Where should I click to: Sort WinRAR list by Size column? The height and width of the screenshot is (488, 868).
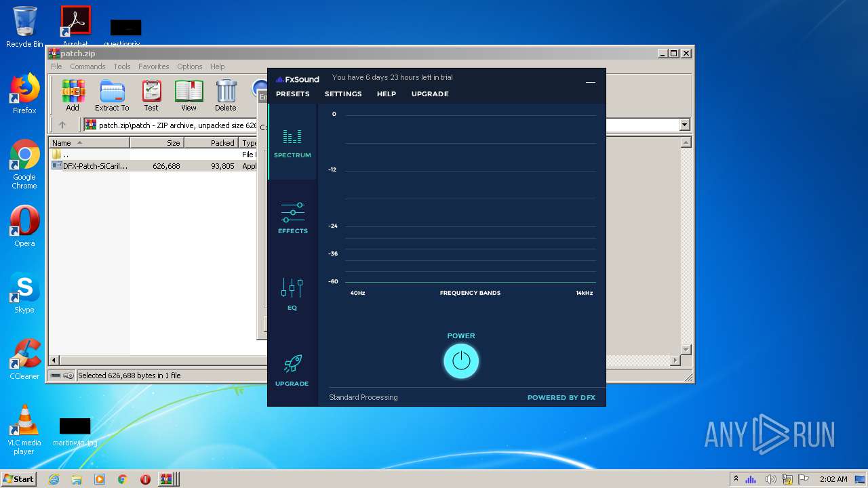[157, 143]
